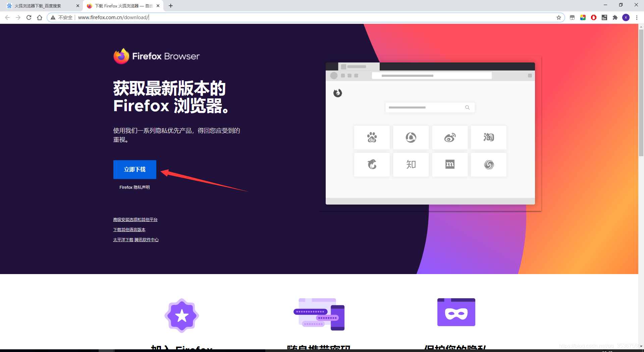644x352 pixels.
Task: Open the 太平洋下载 link
Action: coord(123,240)
